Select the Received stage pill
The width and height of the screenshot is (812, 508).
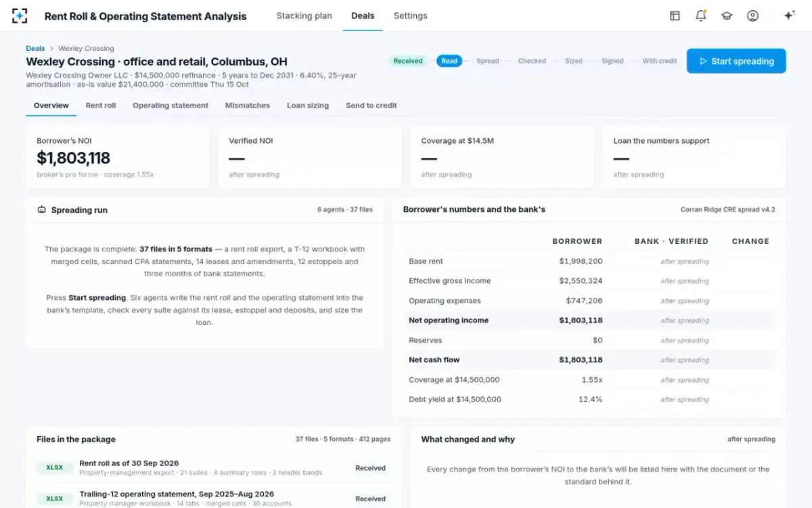pyautogui.click(x=408, y=61)
